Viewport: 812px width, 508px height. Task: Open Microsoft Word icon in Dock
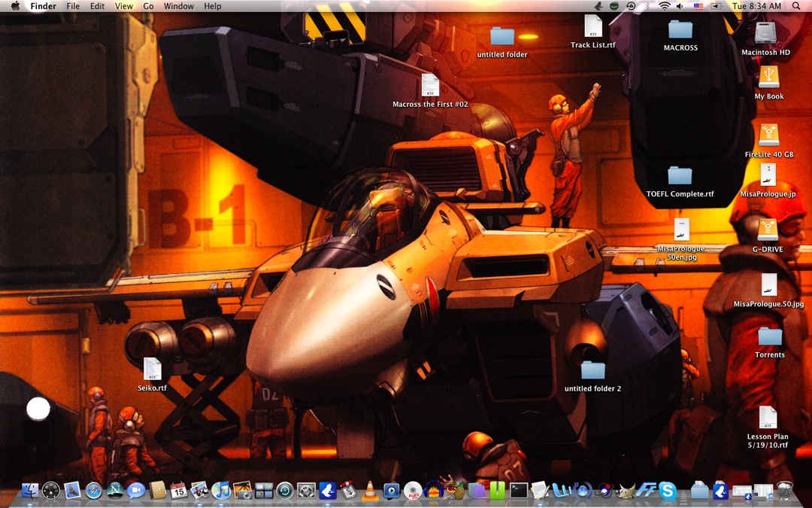point(561,490)
